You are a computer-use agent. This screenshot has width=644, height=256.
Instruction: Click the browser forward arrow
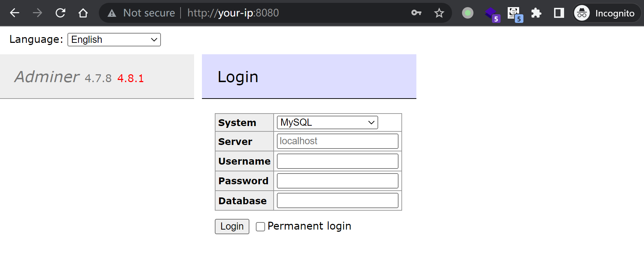coord(37,13)
